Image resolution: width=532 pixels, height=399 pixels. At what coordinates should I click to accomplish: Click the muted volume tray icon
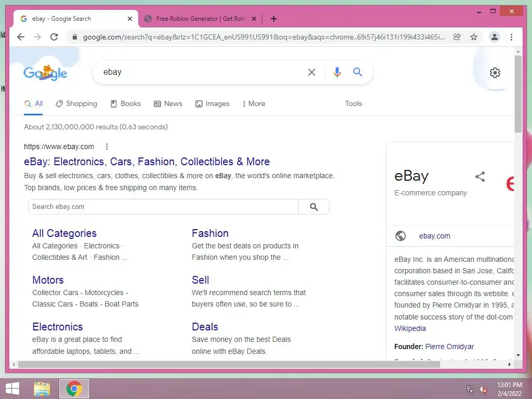(x=483, y=389)
